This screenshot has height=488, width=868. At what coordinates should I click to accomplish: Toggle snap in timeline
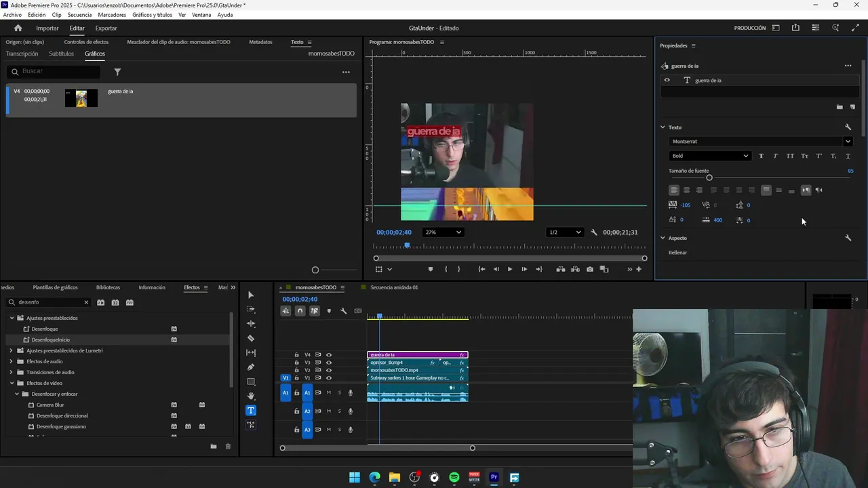[x=300, y=311]
